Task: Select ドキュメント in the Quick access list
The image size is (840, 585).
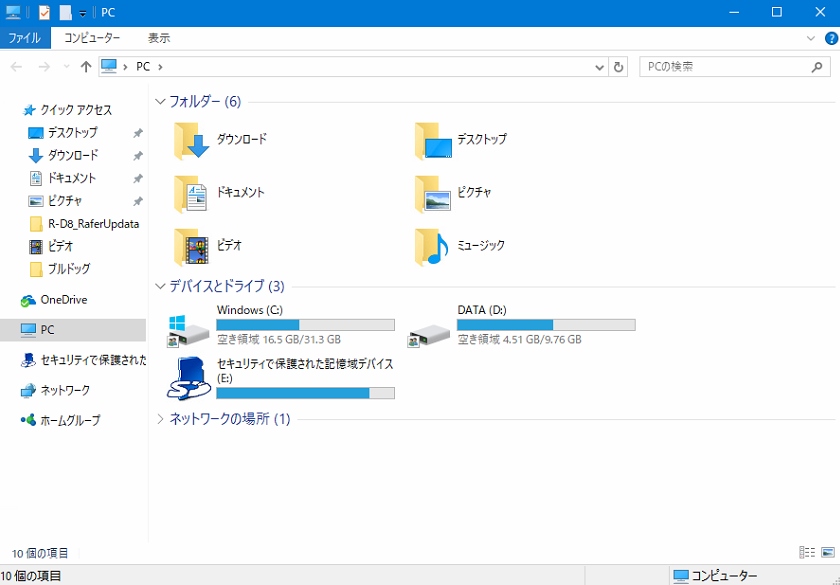Action: coord(72,178)
